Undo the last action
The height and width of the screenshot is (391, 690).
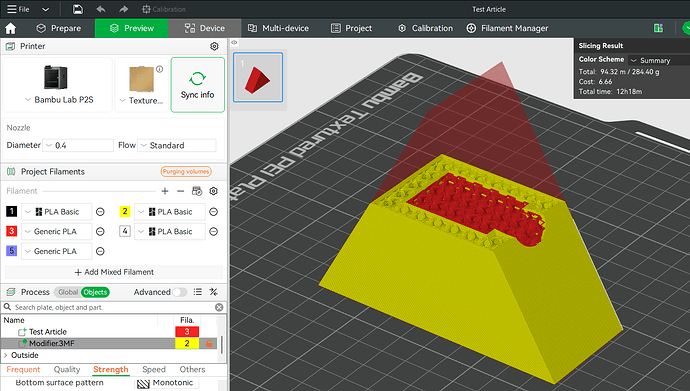[x=101, y=9]
